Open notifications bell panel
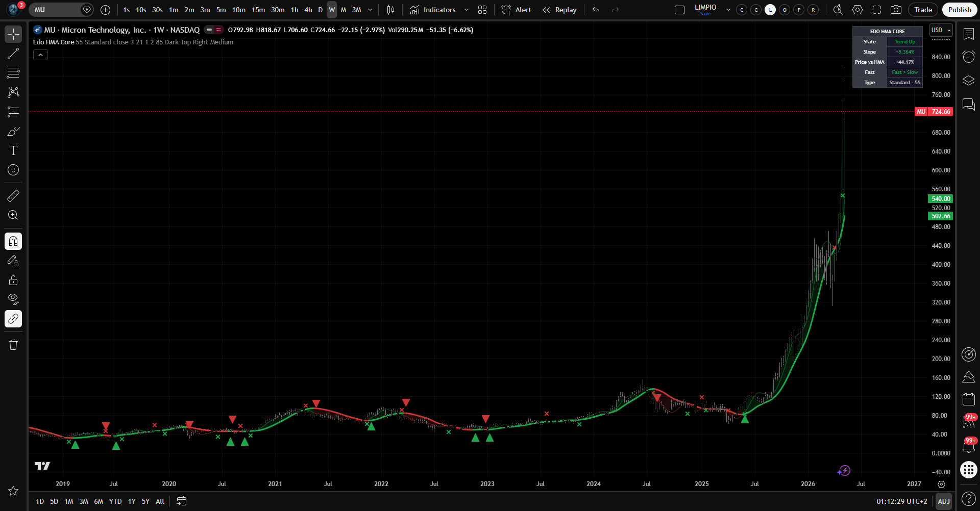This screenshot has width=980, height=511. tap(968, 446)
